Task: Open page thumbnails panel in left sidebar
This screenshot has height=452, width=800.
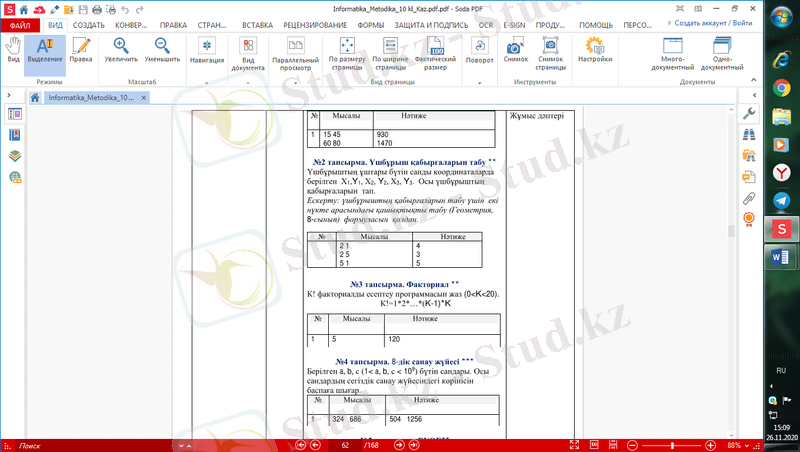Action: point(15,114)
